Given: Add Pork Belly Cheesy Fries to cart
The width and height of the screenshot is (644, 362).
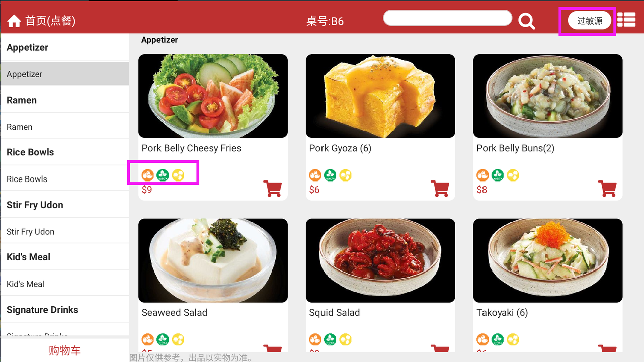Looking at the screenshot, I should 273,189.
